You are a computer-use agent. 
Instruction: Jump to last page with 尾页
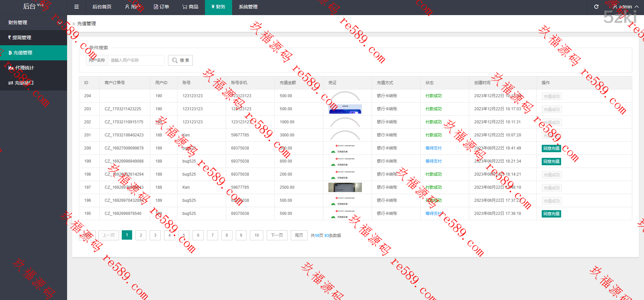299,235
